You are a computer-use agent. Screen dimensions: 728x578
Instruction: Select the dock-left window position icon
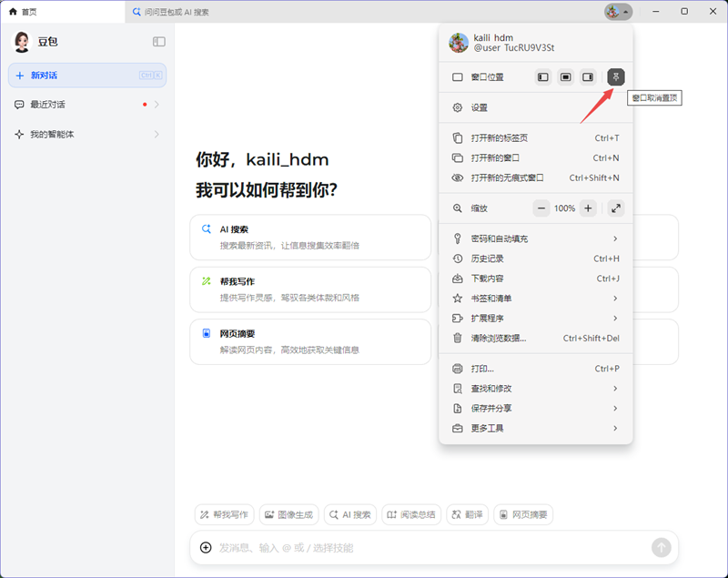tap(542, 77)
